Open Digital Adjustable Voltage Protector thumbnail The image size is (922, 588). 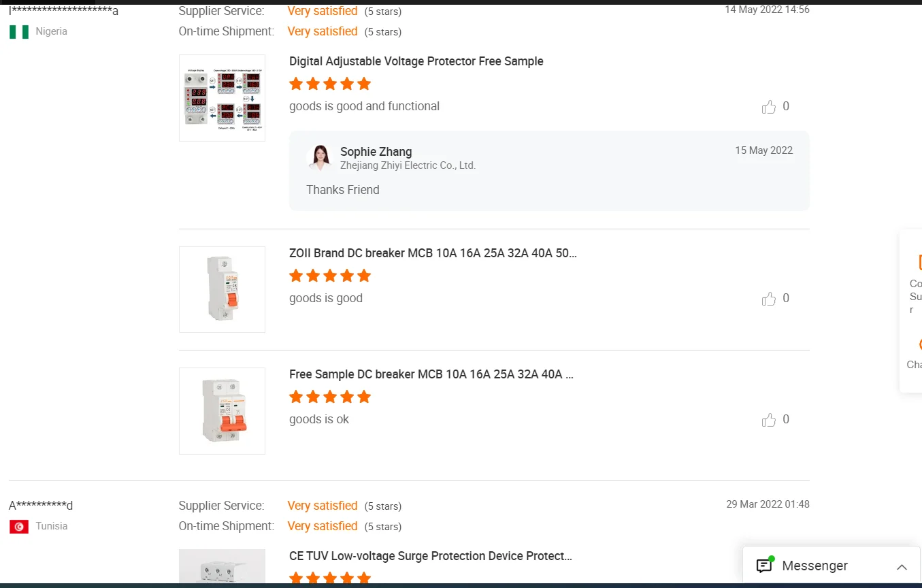pos(222,98)
